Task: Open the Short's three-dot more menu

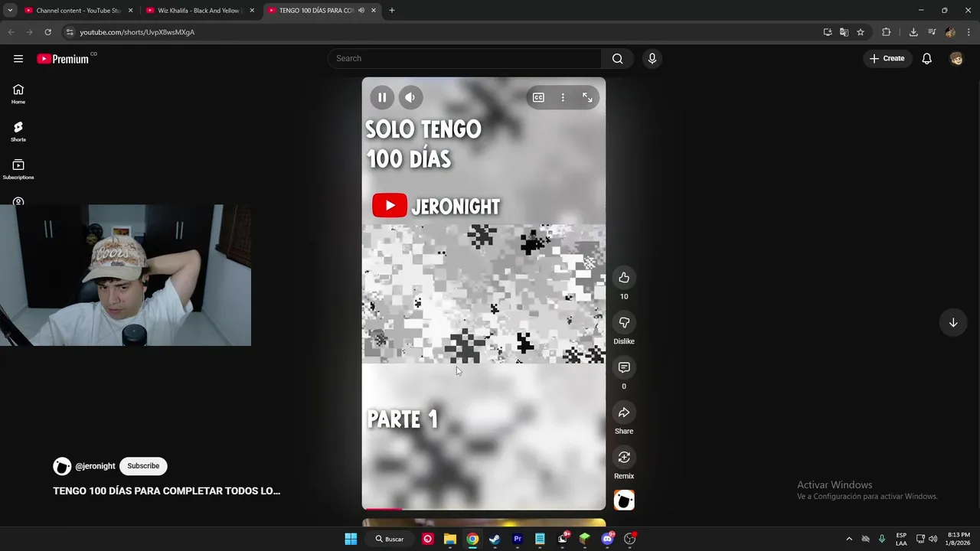Action: [563, 97]
